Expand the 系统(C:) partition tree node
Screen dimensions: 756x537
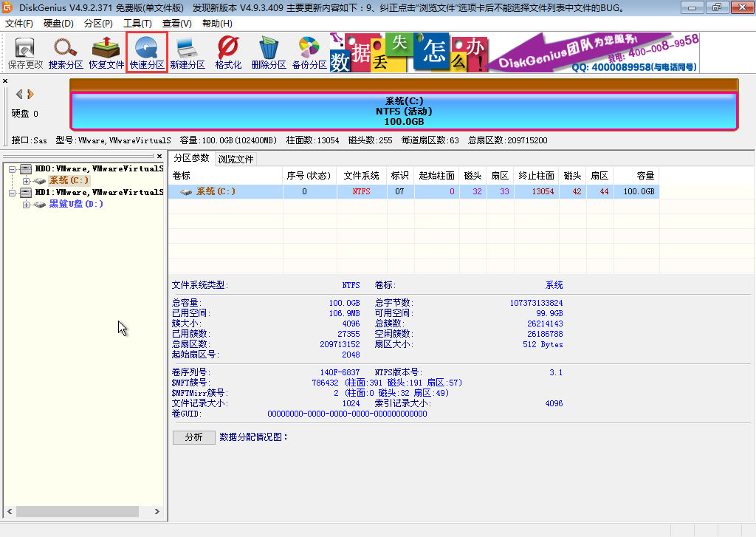pyautogui.click(x=26, y=180)
